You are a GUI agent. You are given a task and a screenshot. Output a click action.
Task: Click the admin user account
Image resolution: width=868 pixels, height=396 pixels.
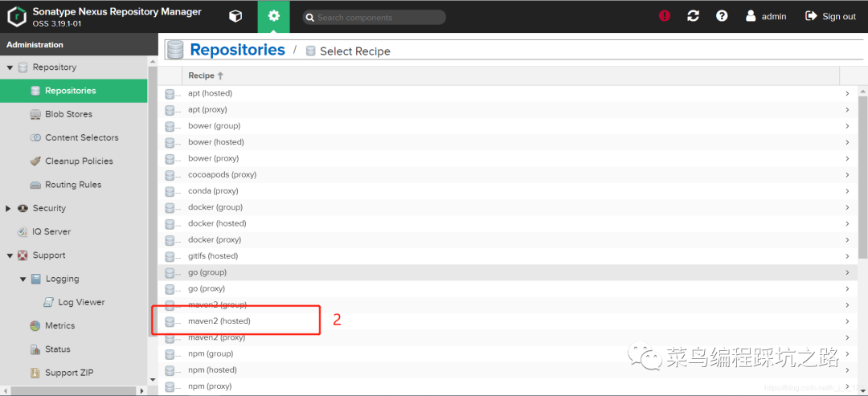click(x=766, y=16)
